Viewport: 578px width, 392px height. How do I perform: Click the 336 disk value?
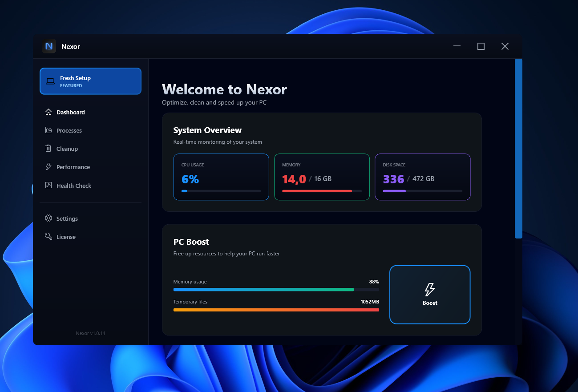click(x=393, y=179)
